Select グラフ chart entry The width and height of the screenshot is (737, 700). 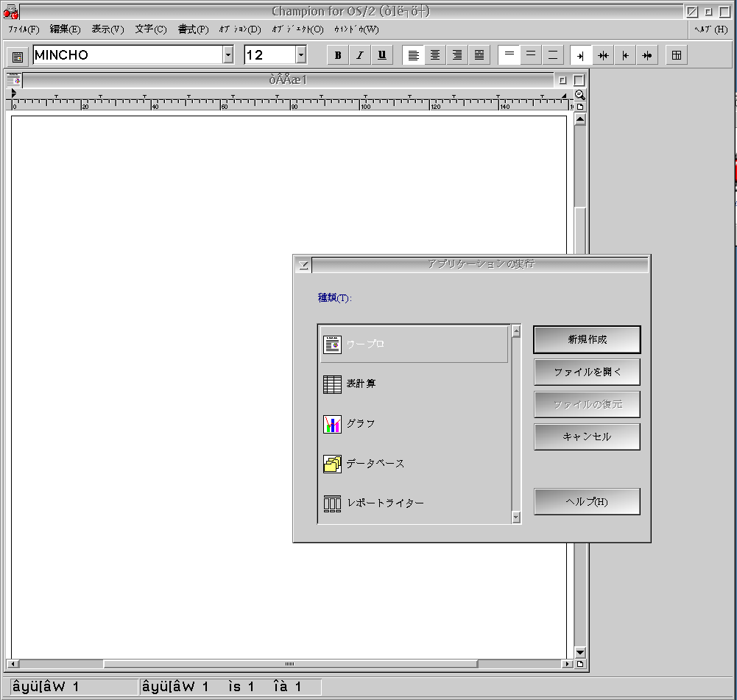pos(414,424)
